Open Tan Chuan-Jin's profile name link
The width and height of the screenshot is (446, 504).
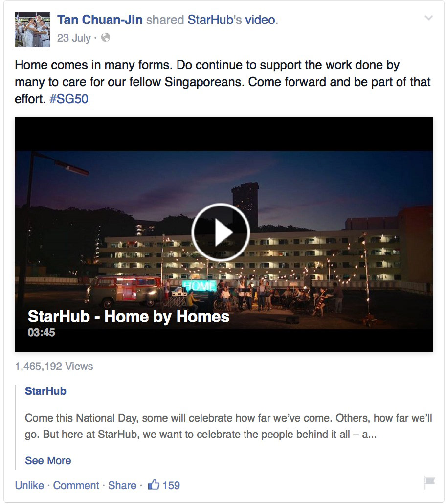pyautogui.click(x=100, y=20)
